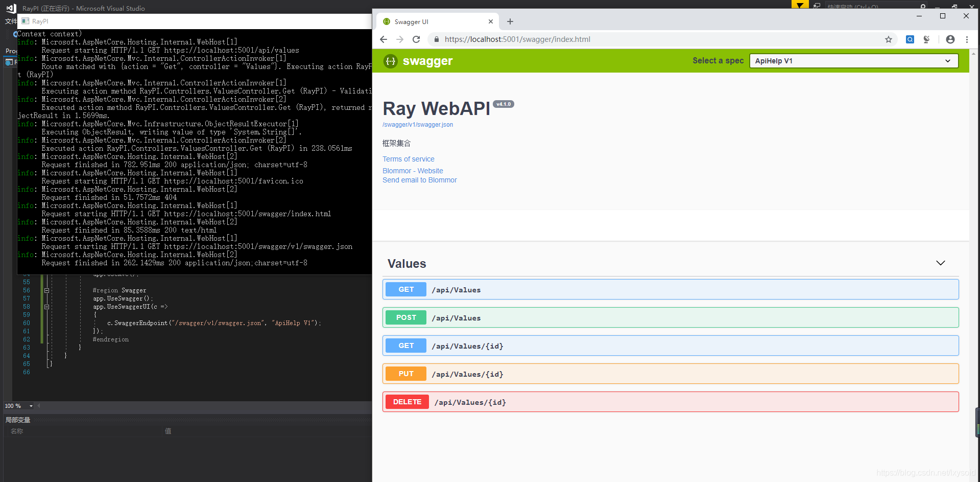Expand PUT /api/Values/{id} operation

click(x=671, y=374)
